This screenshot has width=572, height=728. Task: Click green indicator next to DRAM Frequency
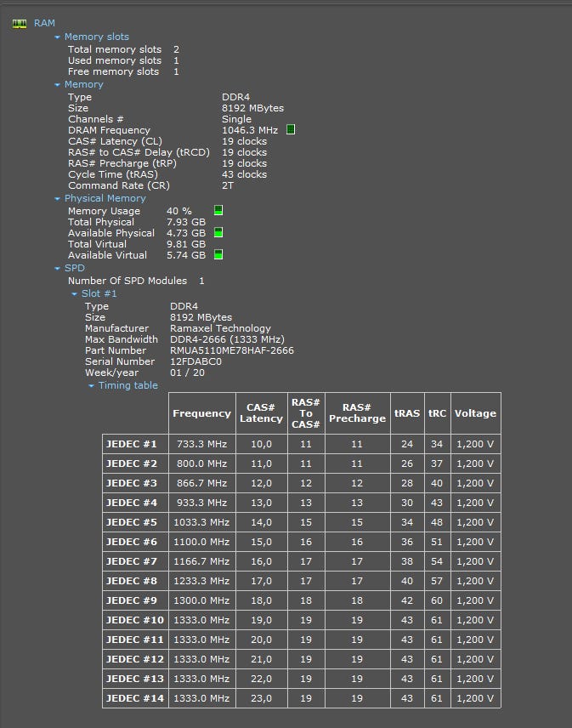click(291, 130)
